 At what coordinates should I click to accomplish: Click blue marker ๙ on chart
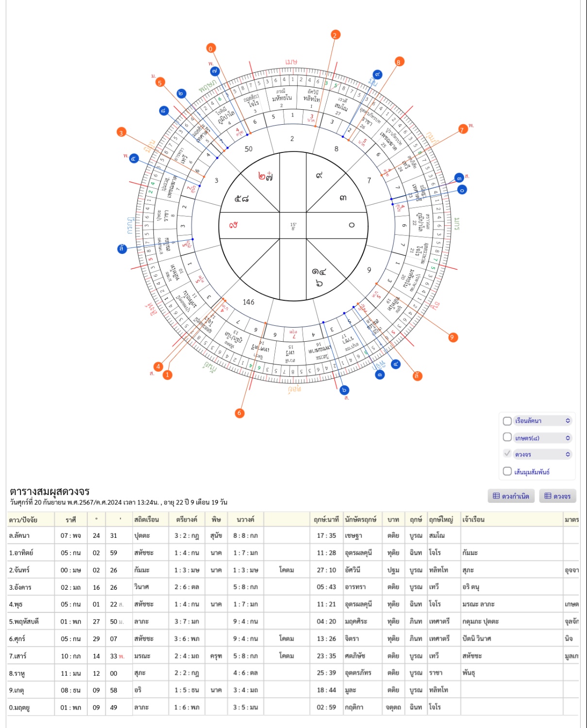pos(377,75)
